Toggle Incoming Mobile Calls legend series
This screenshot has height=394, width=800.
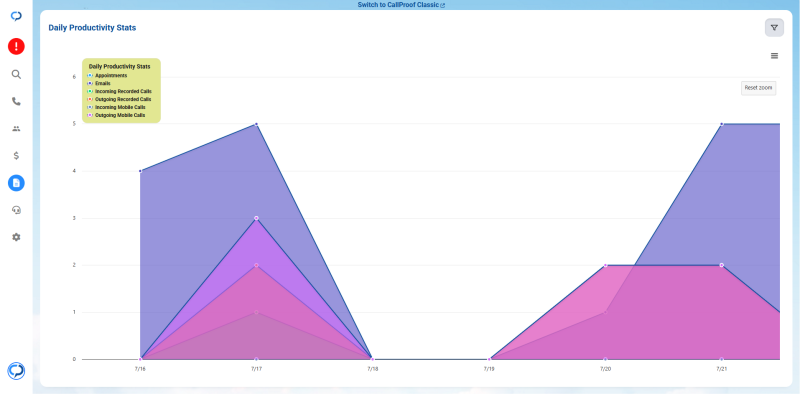(116, 107)
